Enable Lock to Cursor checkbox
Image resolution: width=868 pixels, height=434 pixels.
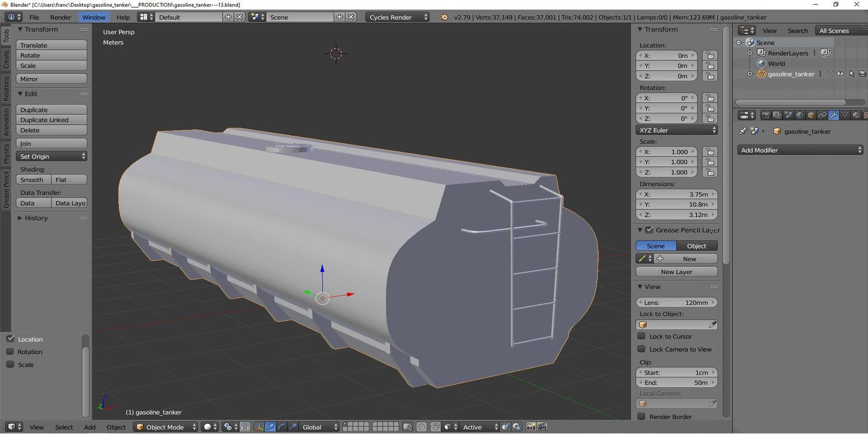(x=641, y=336)
